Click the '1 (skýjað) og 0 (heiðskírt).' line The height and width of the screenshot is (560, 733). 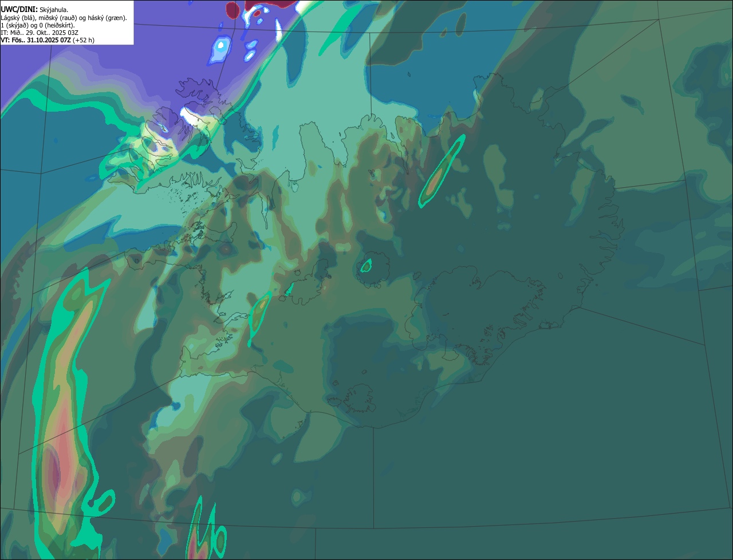coord(38,25)
